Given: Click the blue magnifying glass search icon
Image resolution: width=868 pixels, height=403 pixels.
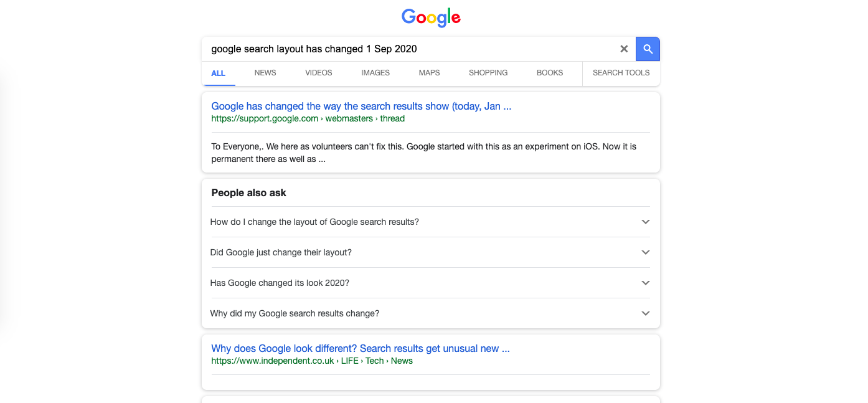Looking at the screenshot, I should 648,49.
